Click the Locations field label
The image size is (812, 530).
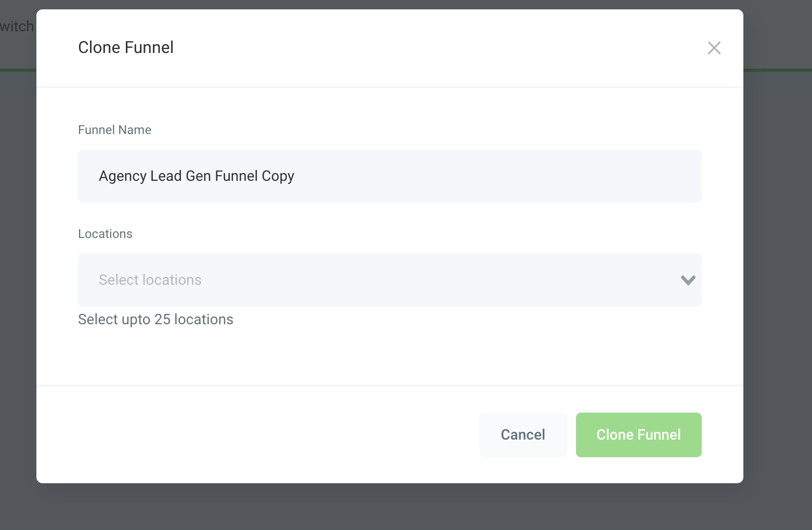[x=105, y=234]
